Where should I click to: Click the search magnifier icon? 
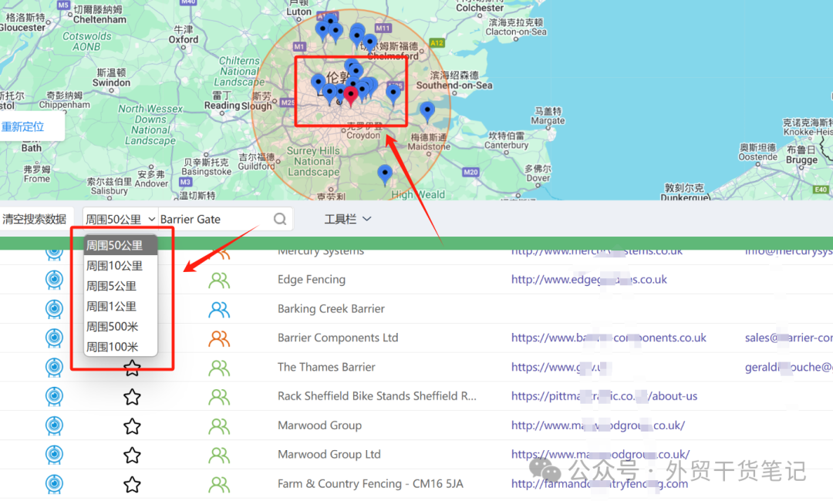click(x=280, y=219)
